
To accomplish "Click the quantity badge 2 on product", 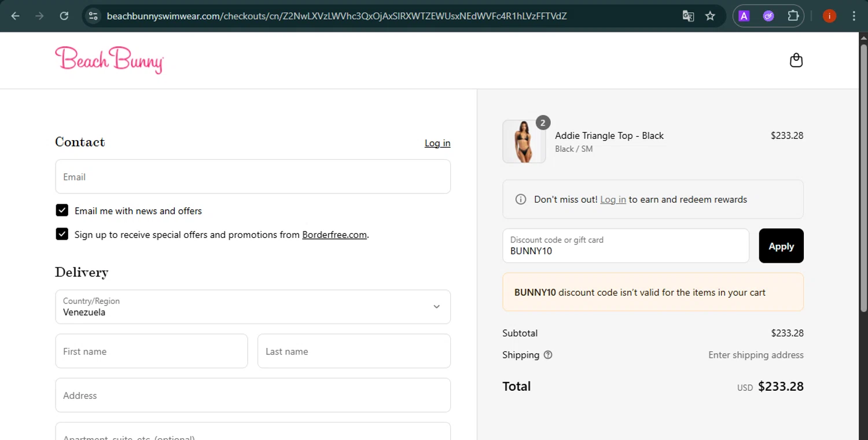I will [x=543, y=123].
